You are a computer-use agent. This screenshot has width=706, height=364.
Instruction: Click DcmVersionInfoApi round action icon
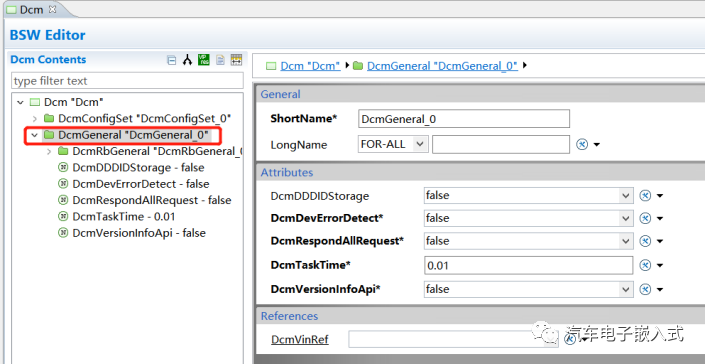click(x=645, y=289)
